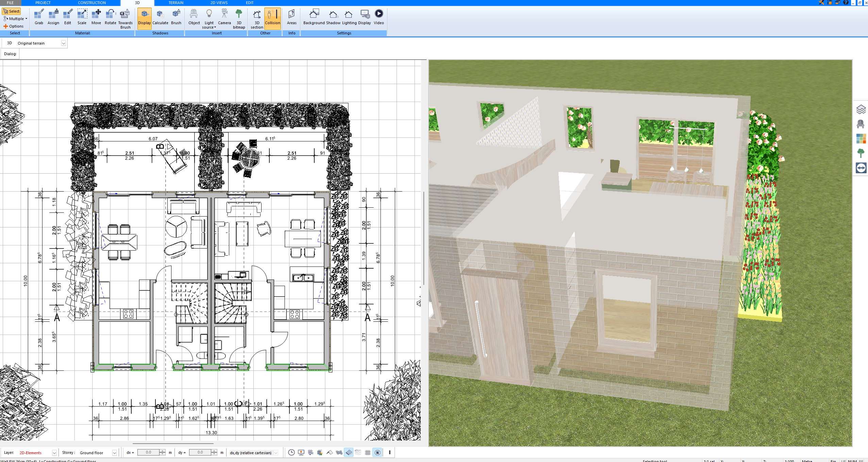
Task: Click the dx input field
Action: click(148, 452)
